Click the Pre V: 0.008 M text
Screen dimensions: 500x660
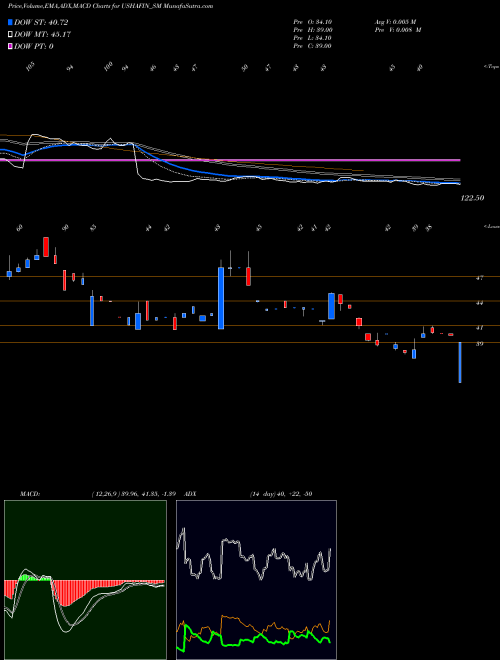pos(398,30)
